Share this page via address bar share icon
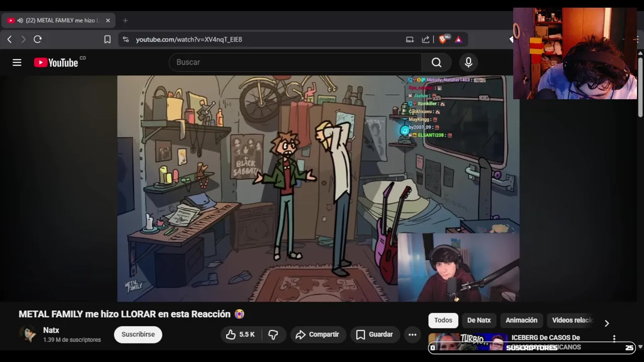Image resolution: width=644 pixels, height=362 pixels. (x=426, y=39)
